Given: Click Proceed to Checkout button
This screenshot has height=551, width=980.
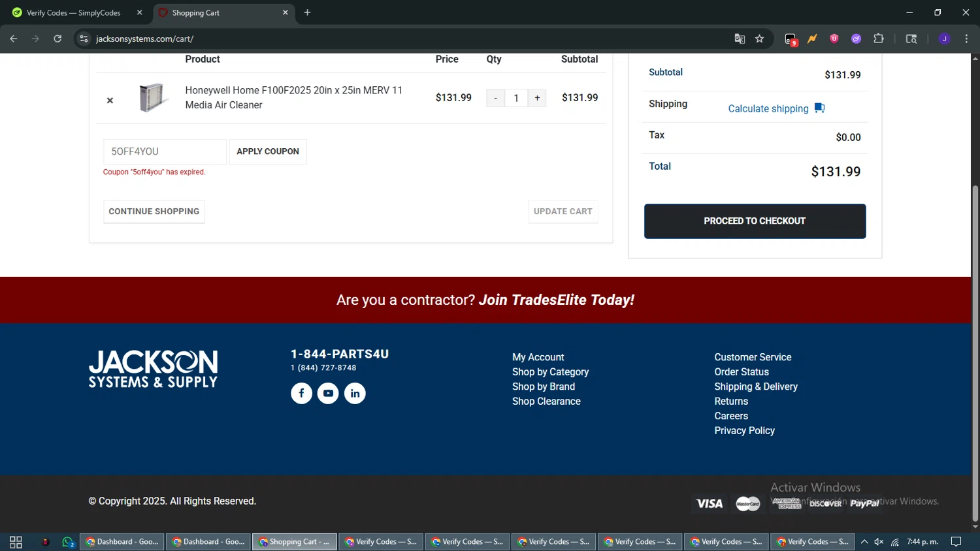Looking at the screenshot, I should (x=755, y=221).
